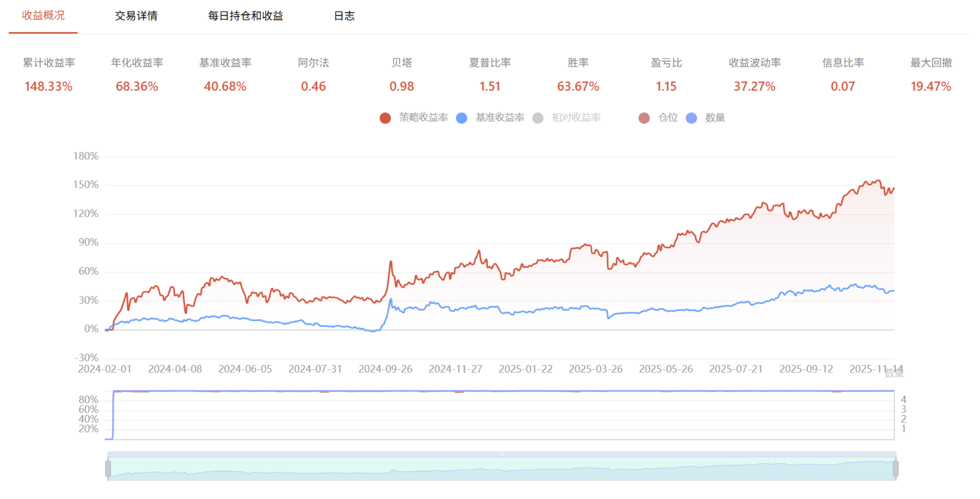Viewport: 980px width, 499px height.
Task: Click 2025-07-21 date axis label
Action: pos(735,369)
